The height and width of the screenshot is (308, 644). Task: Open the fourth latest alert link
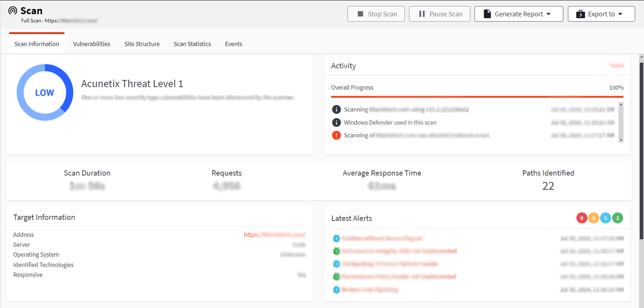[x=399, y=277]
